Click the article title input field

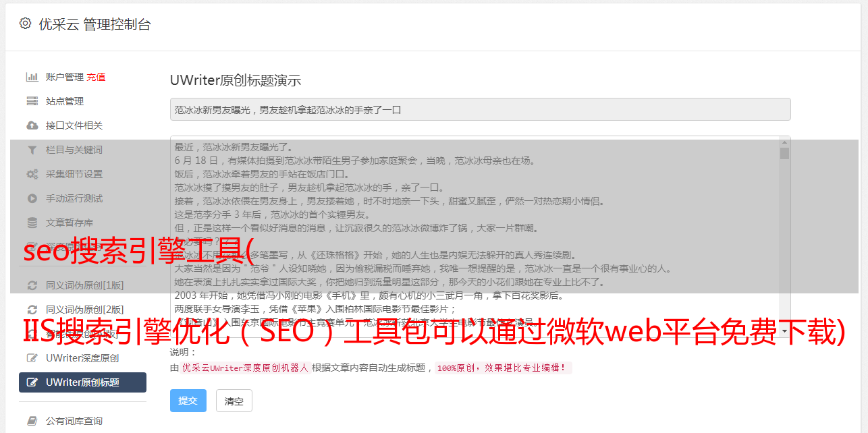point(480,109)
